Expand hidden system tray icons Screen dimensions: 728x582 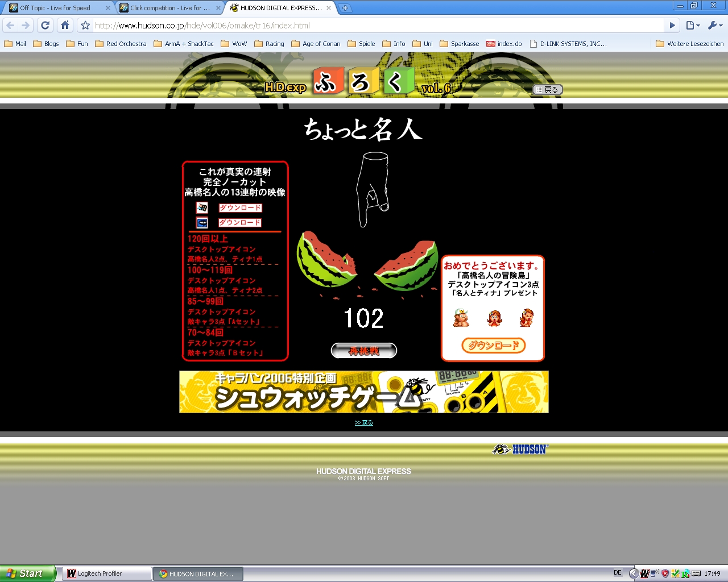pyautogui.click(x=634, y=573)
